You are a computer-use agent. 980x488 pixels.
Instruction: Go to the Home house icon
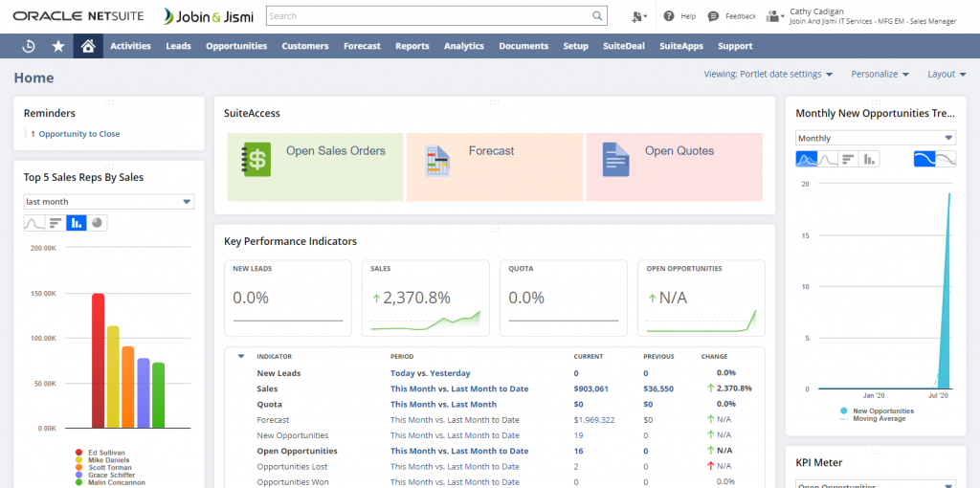pos(88,46)
